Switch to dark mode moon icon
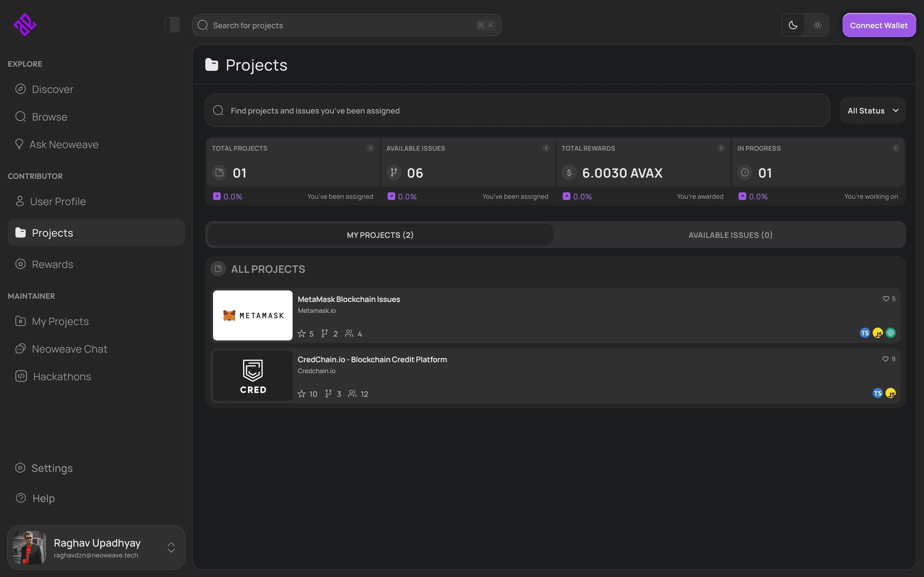This screenshot has width=924, height=577. click(x=793, y=25)
